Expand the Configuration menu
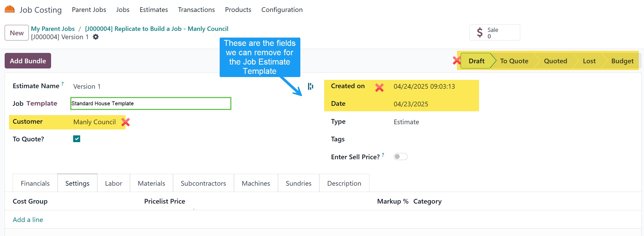This screenshot has width=644, height=236. (282, 10)
